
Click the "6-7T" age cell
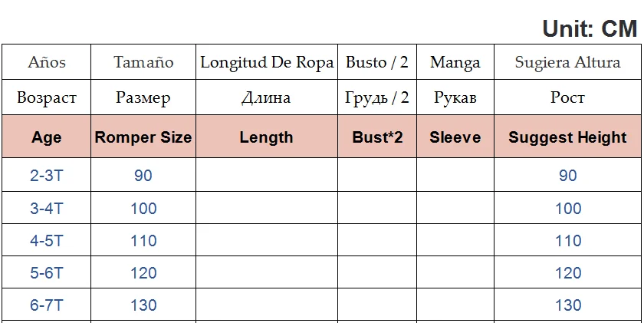[47, 305]
